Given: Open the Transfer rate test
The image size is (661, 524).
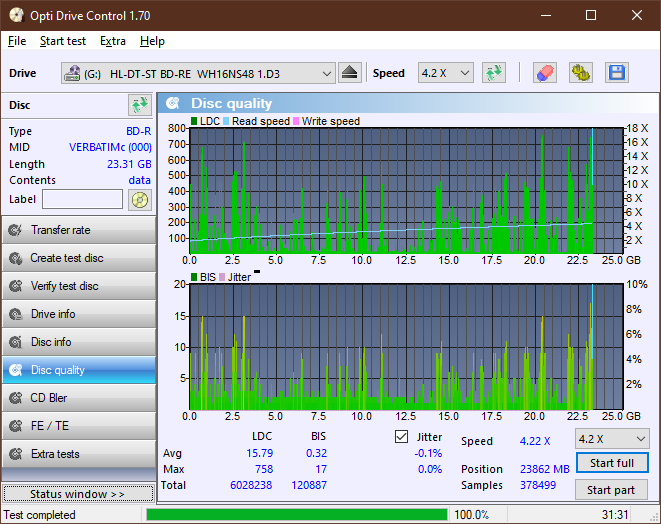Looking at the screenshot, I should click(x=78, y=230).
